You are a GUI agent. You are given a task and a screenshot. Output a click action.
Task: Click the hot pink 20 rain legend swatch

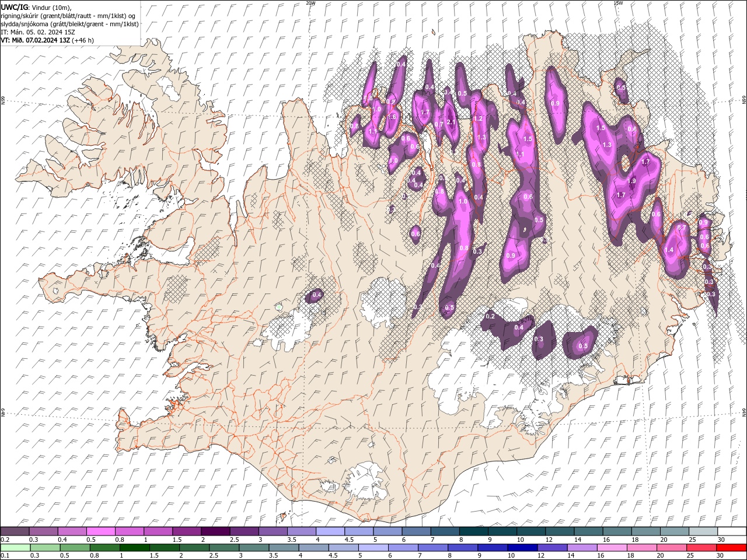(672, 548)
